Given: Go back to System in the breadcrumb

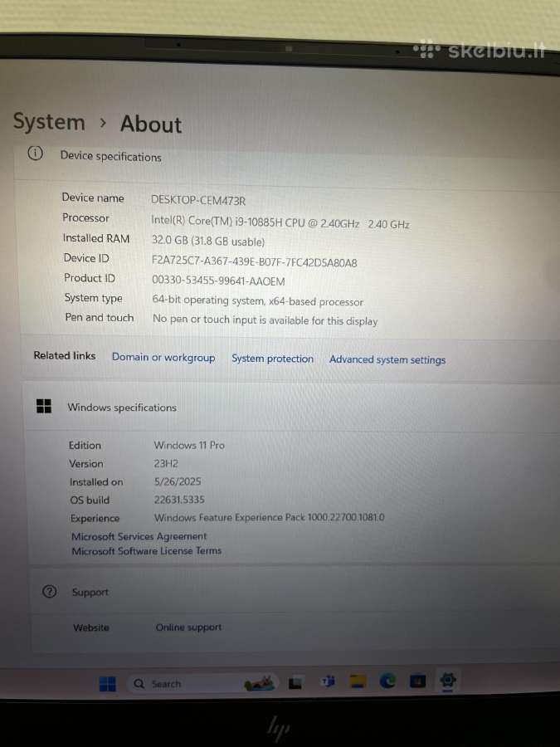Looking at the screenshot, I should (49, 121).
